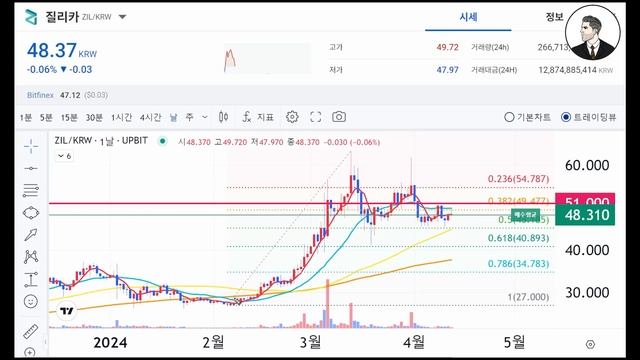Screen dimensions: 640x360
Task: Open the Fibonacci retracement tool
Action: (x=31, y=190)
